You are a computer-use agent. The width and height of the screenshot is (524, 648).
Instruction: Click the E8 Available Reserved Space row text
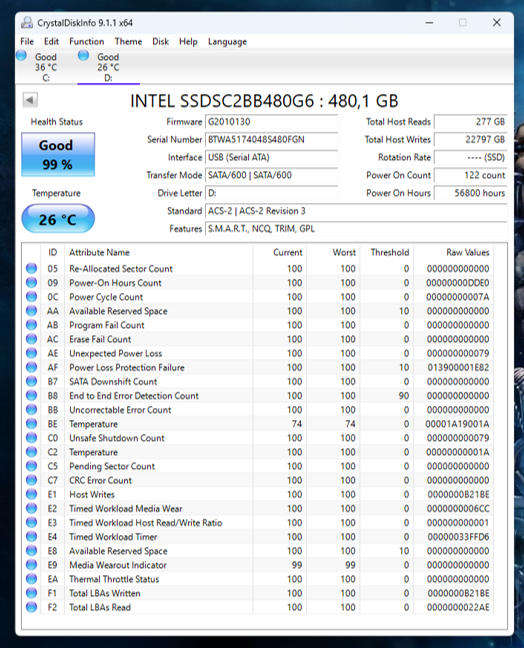(x=118, y=551)
